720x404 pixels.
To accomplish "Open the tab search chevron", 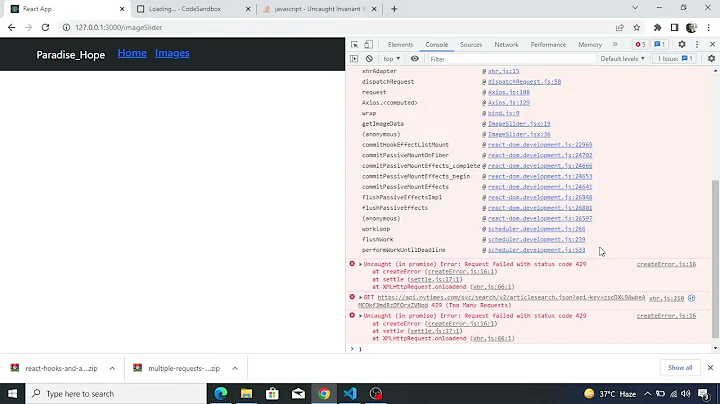I will pyautogui.click(x=635, y=8).
